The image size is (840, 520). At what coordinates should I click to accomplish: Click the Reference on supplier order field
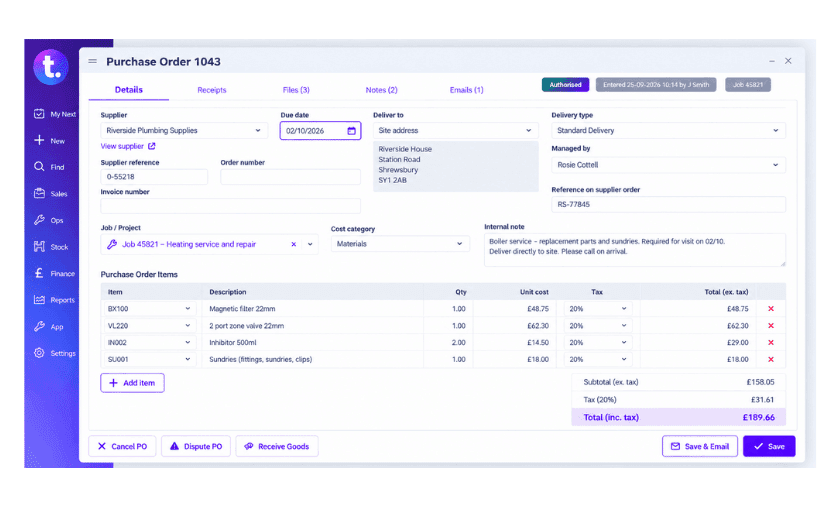click(668, 205)
